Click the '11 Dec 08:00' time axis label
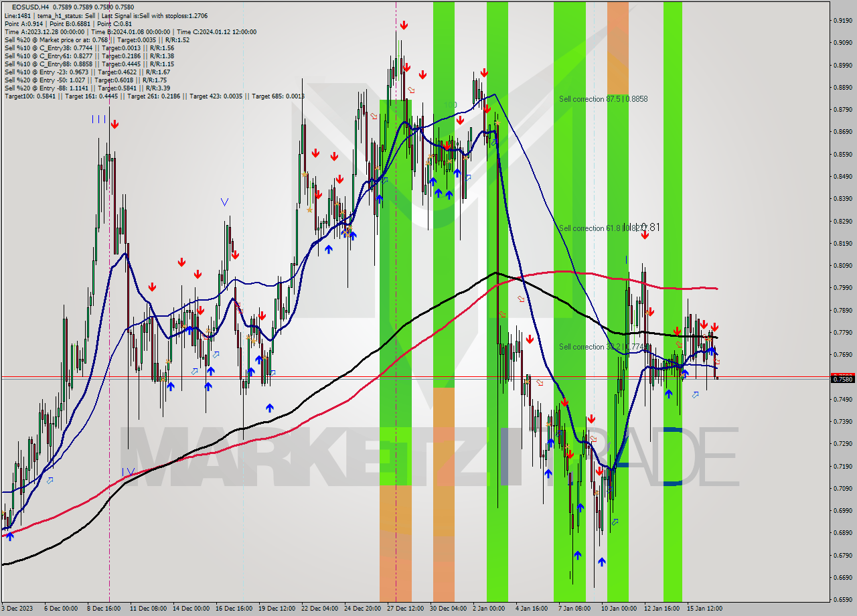 coord(148,609)
